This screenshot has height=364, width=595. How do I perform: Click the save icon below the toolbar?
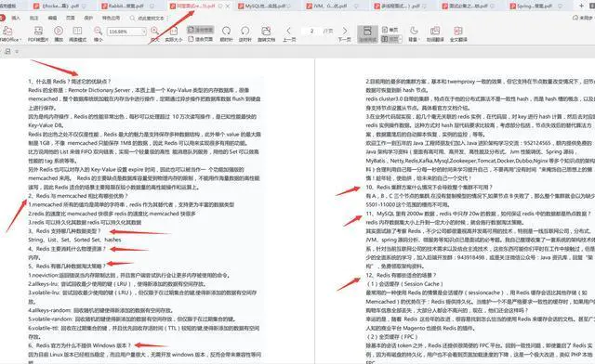(x=7, y=51)
